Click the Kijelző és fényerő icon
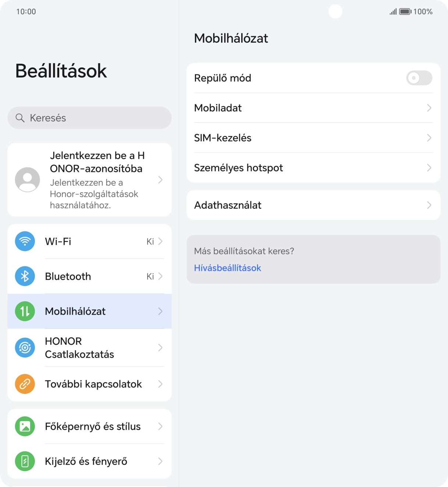448x487 pixels. [x=24, y=461]
